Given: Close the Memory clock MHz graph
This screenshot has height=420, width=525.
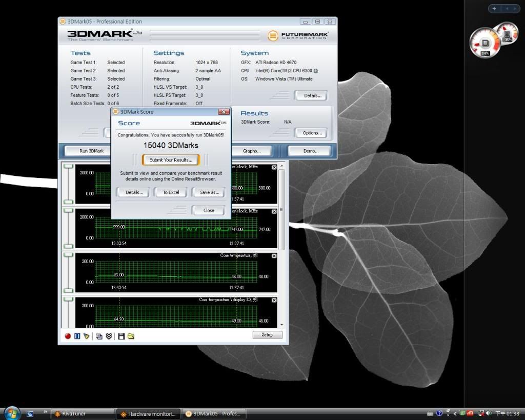Looking at the screenshot, I should click(274, 212).
